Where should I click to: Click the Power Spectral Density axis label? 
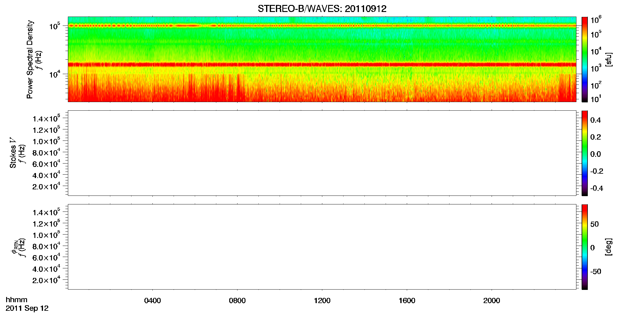pyautogui.click(x=30, y=59)
